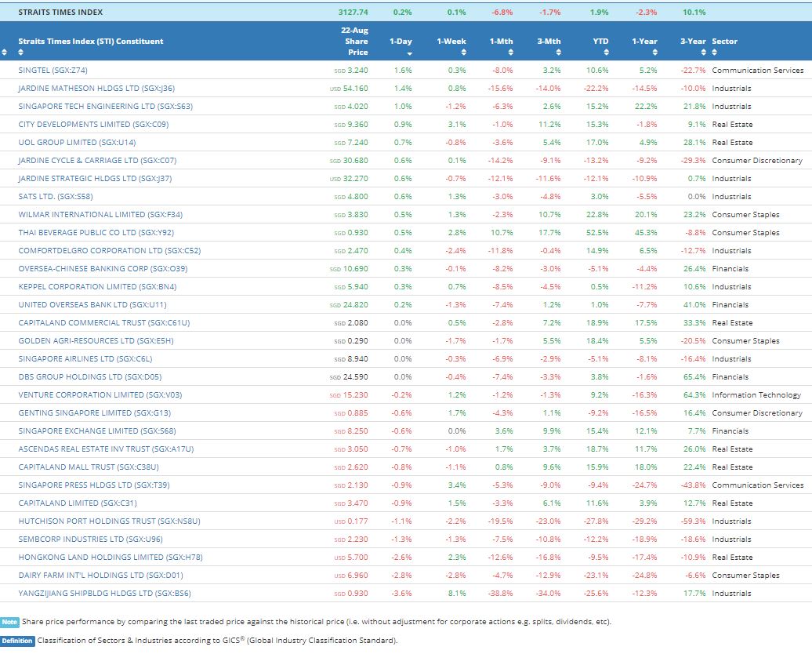Open SEMBCORP INDUSTRIES LTD link
The height and width of the screenshot is (654, 812).
[x=90, y=539]
